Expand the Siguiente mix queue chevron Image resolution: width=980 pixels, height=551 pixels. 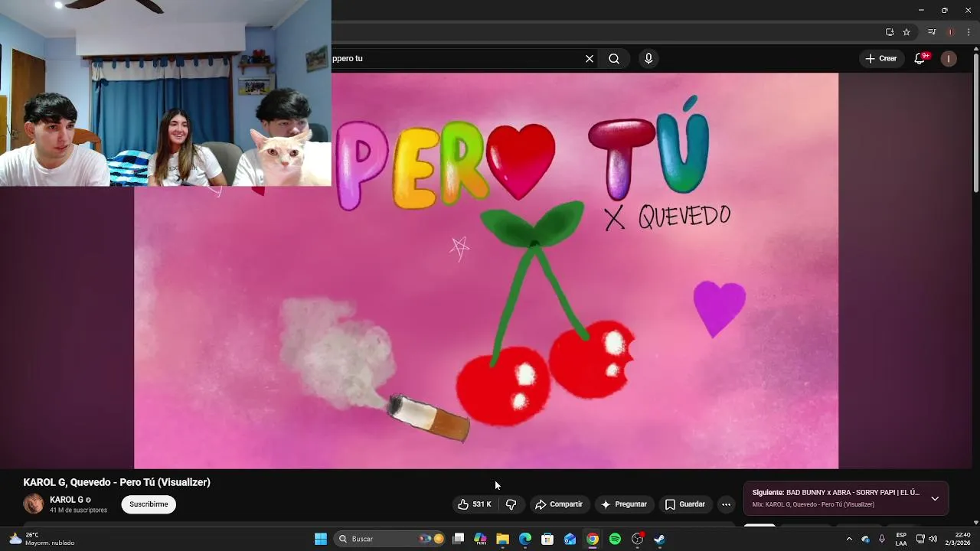(x=935, y=498)
